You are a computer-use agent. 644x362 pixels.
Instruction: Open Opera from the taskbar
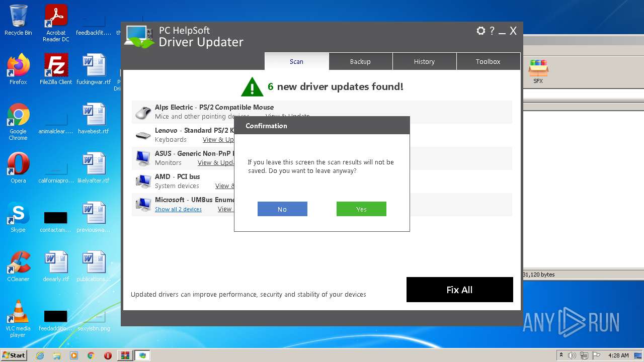click(x=108, y=355)
